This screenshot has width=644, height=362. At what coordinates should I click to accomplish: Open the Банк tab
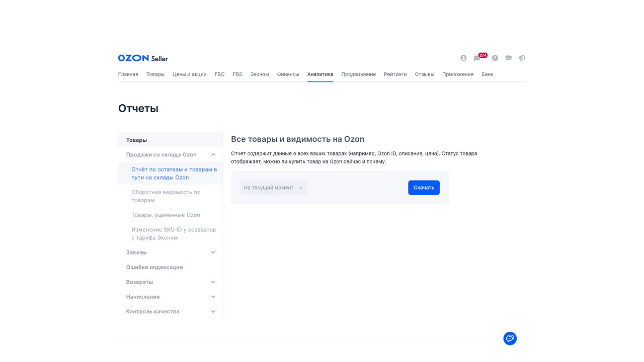click(x=487, y=74)
